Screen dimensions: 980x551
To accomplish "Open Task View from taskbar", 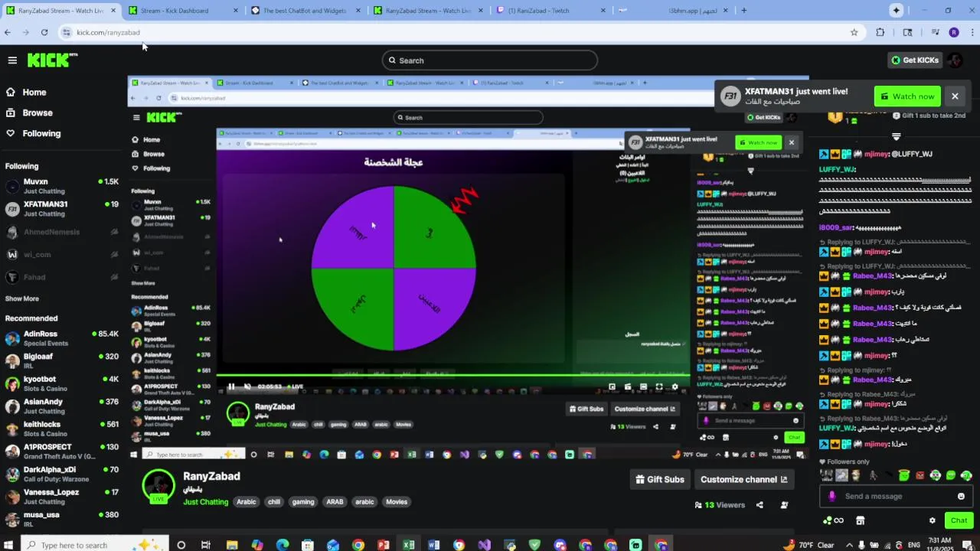I will coord(206,545).
